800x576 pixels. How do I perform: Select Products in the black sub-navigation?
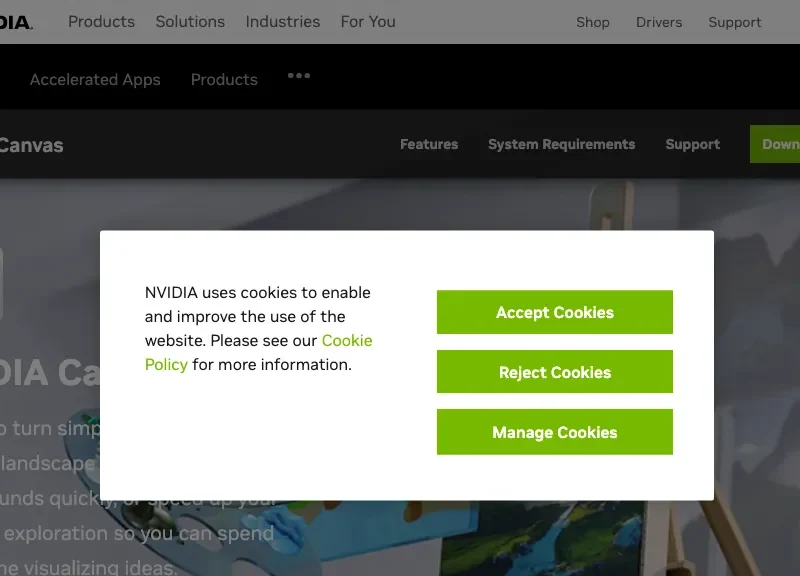pos(224,80)
